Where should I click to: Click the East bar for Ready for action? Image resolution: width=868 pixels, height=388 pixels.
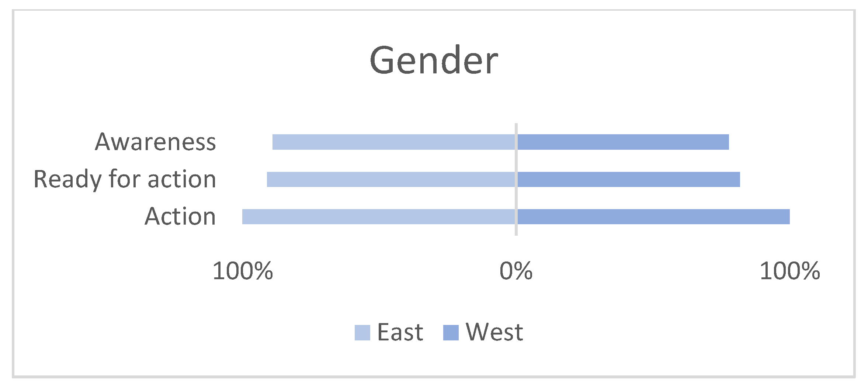(x=391, y=179)
